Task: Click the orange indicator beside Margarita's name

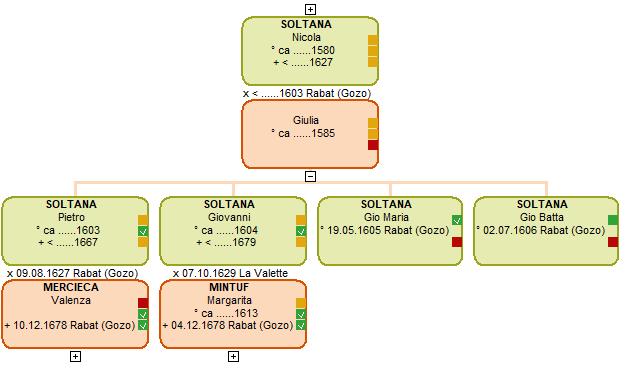Action: coord(301,303)
